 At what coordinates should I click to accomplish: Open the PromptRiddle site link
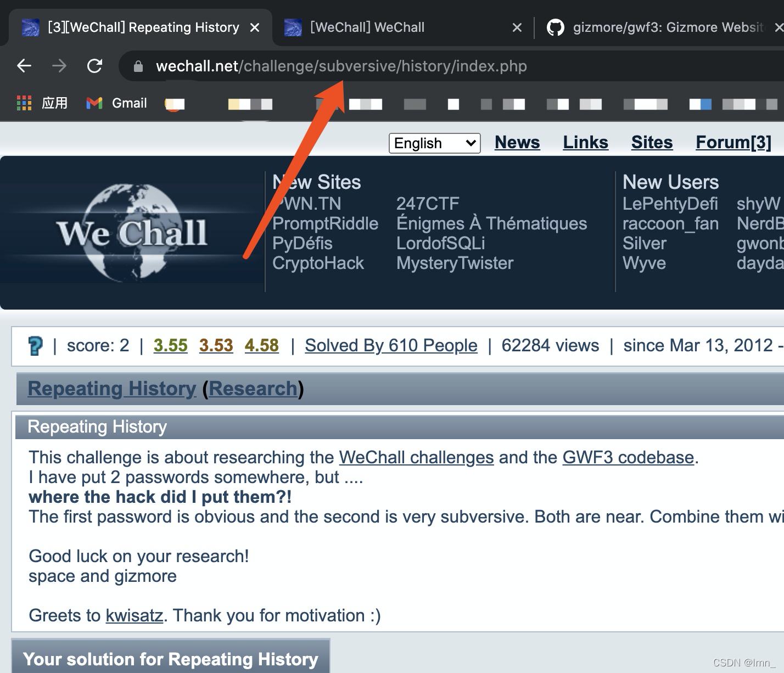pos(325,223)
